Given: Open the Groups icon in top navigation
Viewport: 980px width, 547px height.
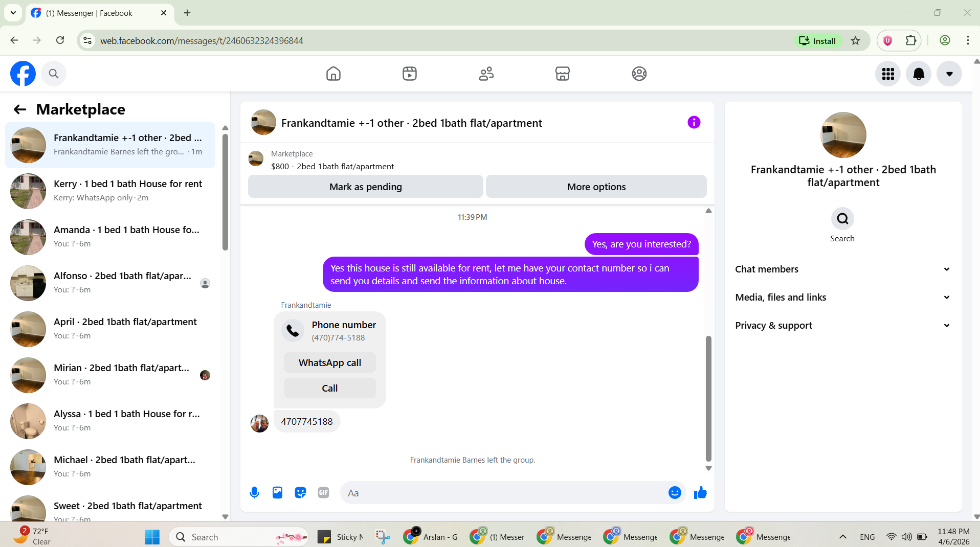Looking at the screenshot, I should (639, 74).
